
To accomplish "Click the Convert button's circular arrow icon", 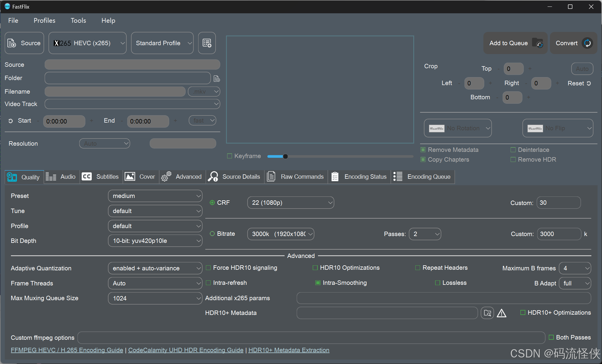I will [x=587, y=43].
